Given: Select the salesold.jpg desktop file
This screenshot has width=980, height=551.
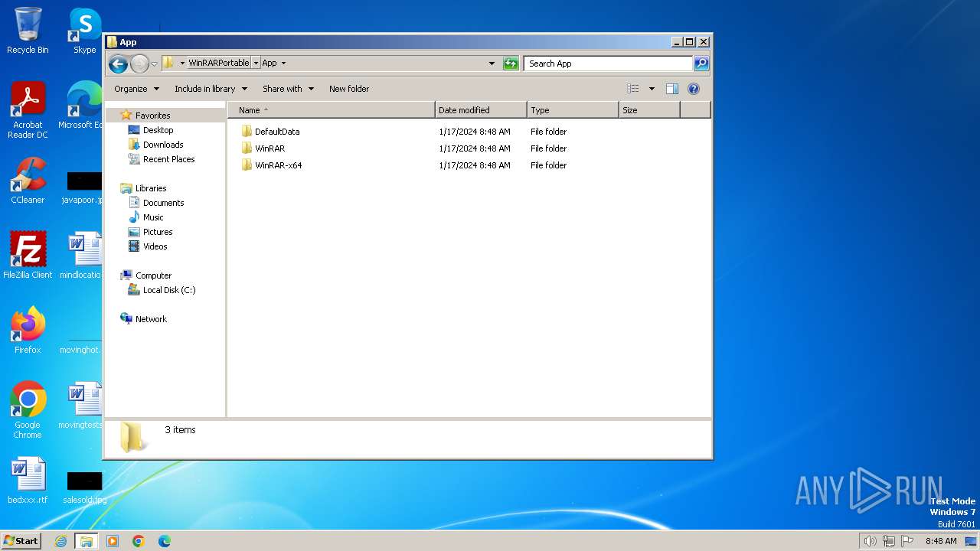Looking at the screenshot, I should point(84,487).
